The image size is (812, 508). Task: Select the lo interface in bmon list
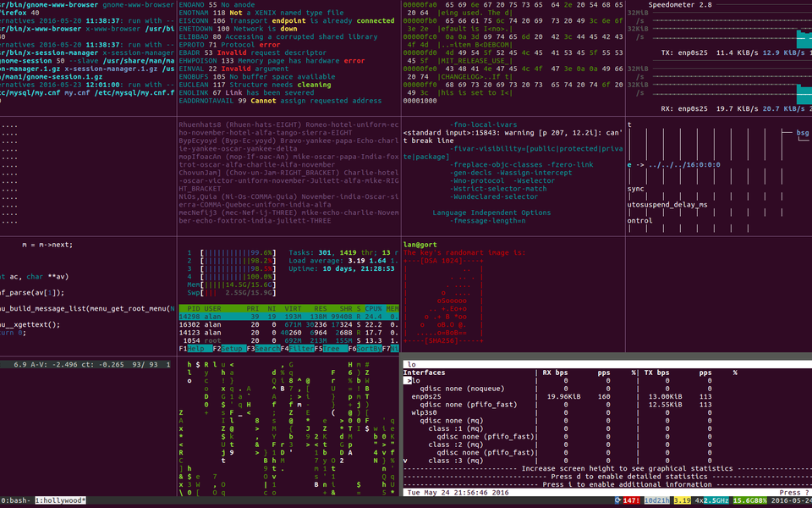[415, 380]
